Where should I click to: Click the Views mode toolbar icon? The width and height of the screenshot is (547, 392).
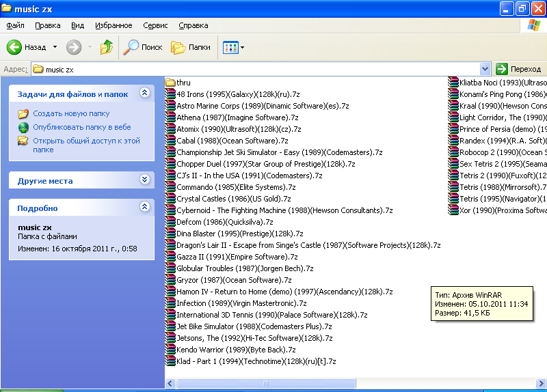tap(230, 47)
